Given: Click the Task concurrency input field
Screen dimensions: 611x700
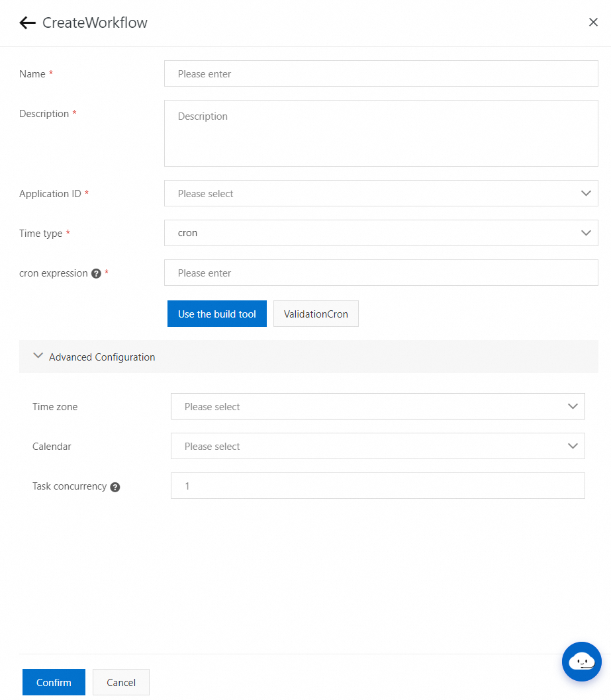Looking at the screenshot, I should tap(377, 486).
